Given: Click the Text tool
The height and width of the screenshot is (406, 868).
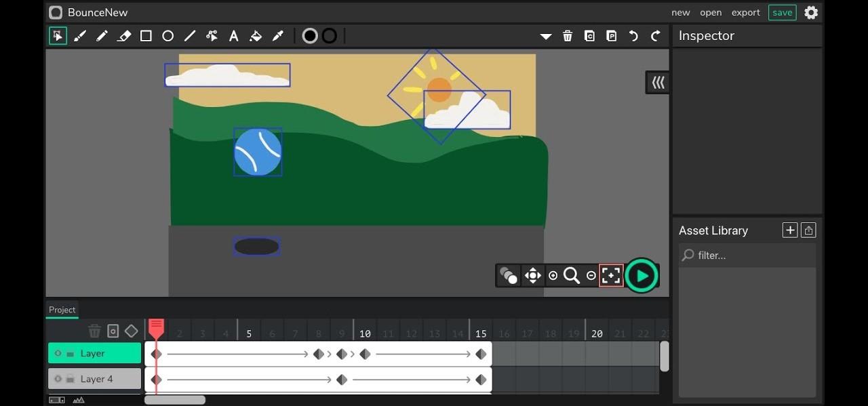Looking at the screenshot, I should click(x=233, y=37).
